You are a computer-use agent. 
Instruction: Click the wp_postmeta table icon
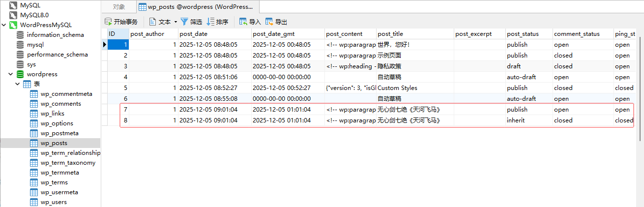[34, 133]
